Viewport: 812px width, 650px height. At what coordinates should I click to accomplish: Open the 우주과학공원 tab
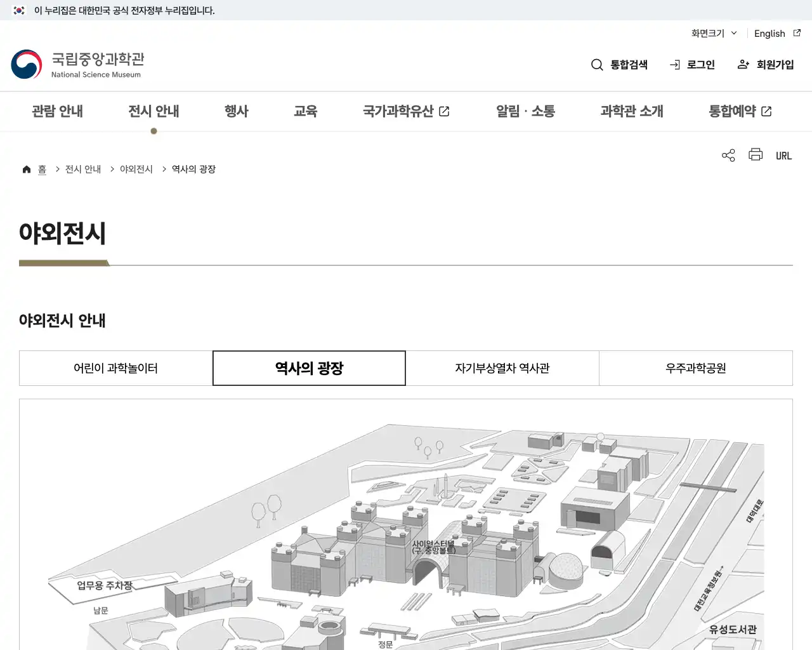[x=695, y=368]
